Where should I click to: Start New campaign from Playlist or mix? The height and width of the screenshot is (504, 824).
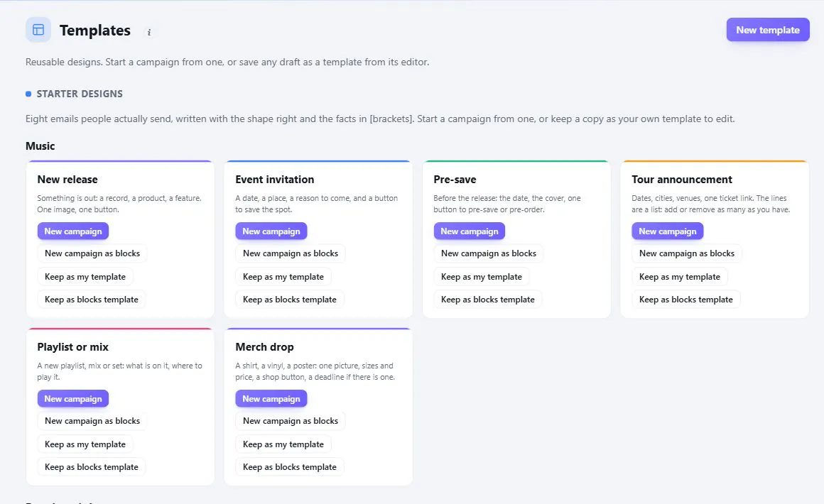(x=73, y=398)
